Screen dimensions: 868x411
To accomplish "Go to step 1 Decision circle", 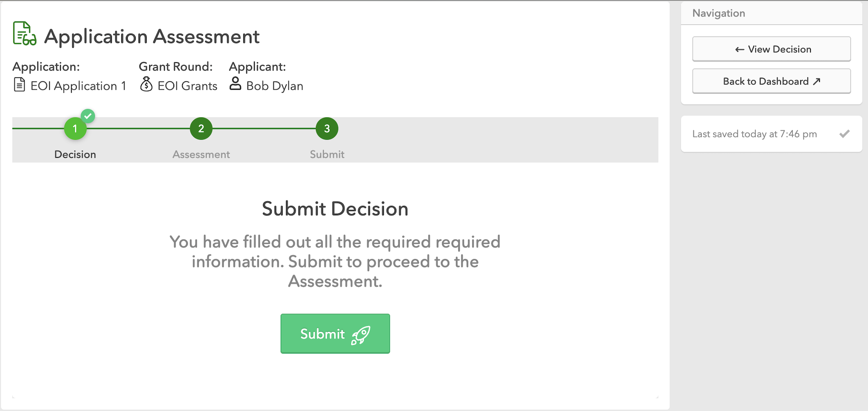I will click(75, 129).
